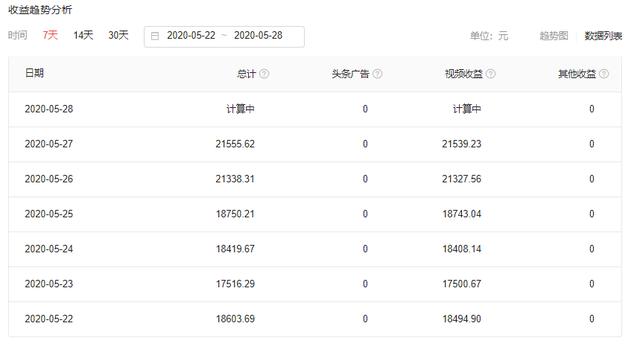Click end date 2020-05-28 in range field
Viewport: 640px width, 361px height.
(x=258, y=36)
